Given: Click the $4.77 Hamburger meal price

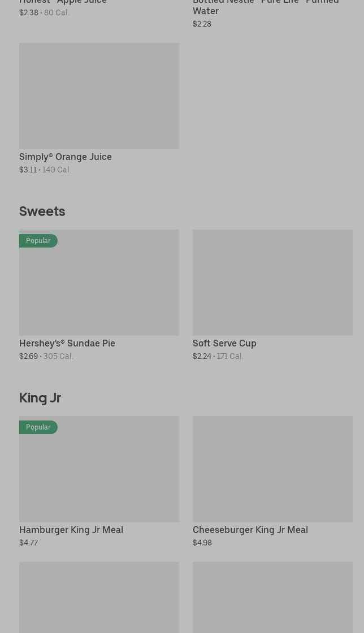Looking at the screenshot, I should point(29,543).
